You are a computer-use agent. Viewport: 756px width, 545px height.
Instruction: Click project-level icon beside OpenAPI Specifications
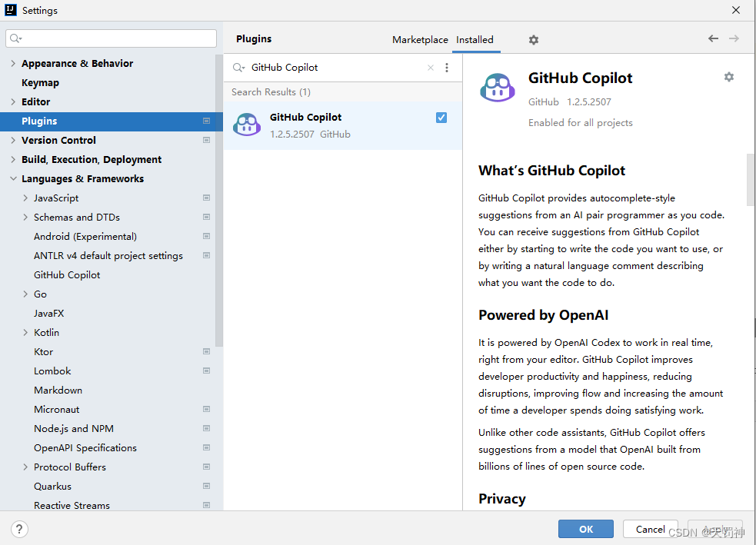tap(206, 447)
